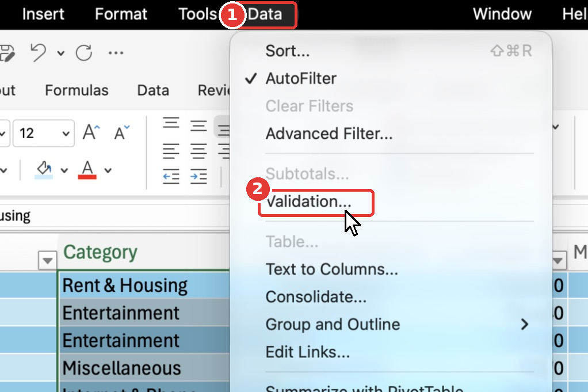Open the Undo history dropdown arrow

click(x=61, y=54)
